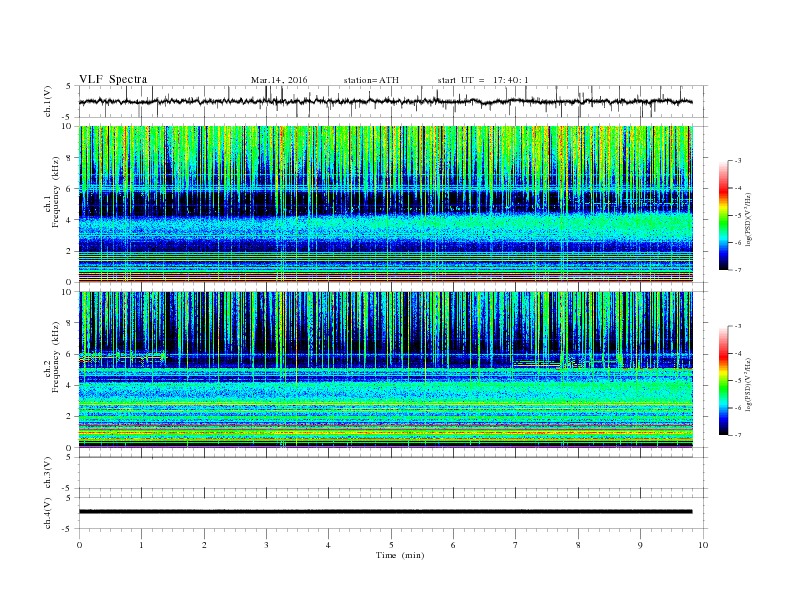
Task: Click the 'ch.1(V)' waveform axis label
Action: coord(48,101)
